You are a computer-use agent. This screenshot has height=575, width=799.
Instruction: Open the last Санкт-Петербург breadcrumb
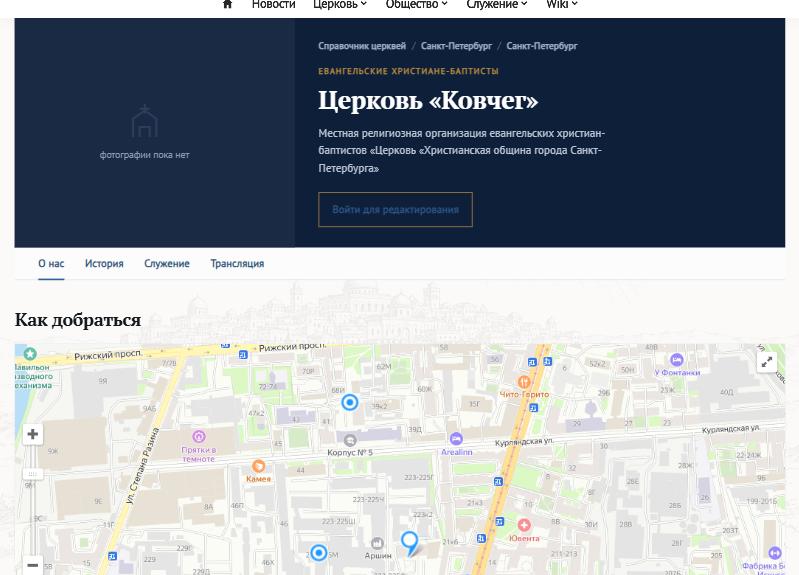point(542,46)
